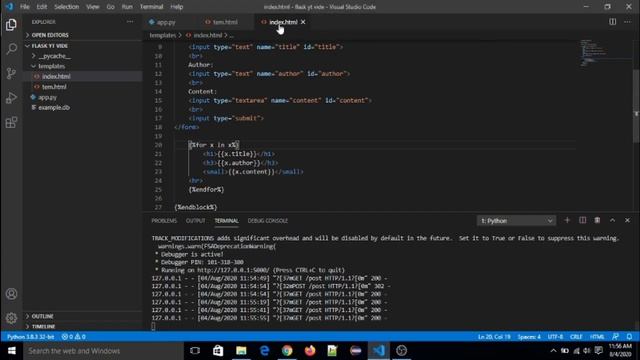Open the Manage gear icon
Viewport: 640px width, 360px height.
(11, 318)
